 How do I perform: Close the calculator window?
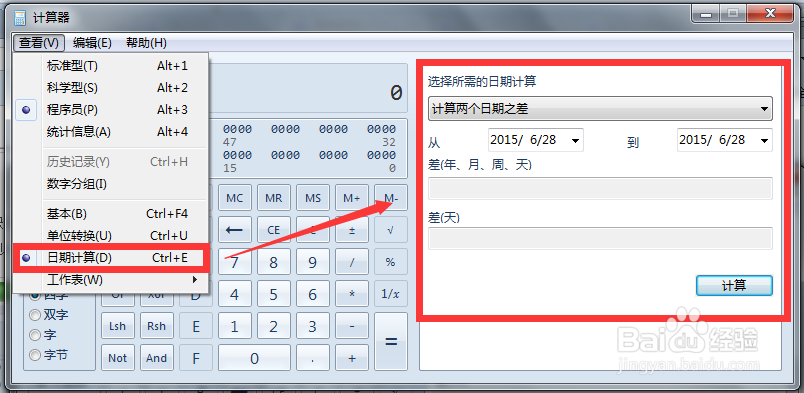771,14
